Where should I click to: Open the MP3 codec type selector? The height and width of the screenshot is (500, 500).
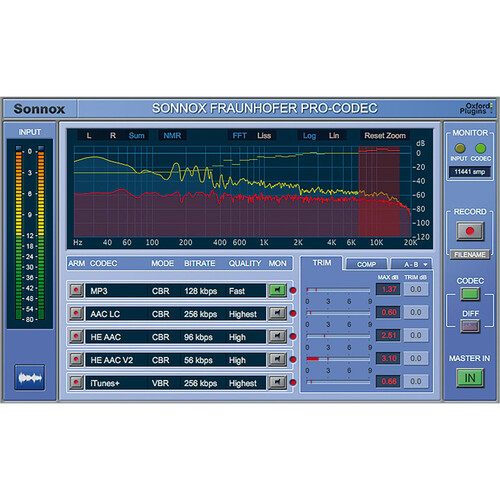tap(117, 291)
